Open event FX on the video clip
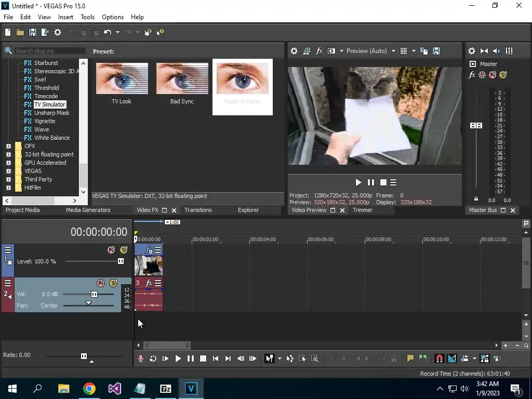This screenshot has height=399, width=532. point(148,250)
